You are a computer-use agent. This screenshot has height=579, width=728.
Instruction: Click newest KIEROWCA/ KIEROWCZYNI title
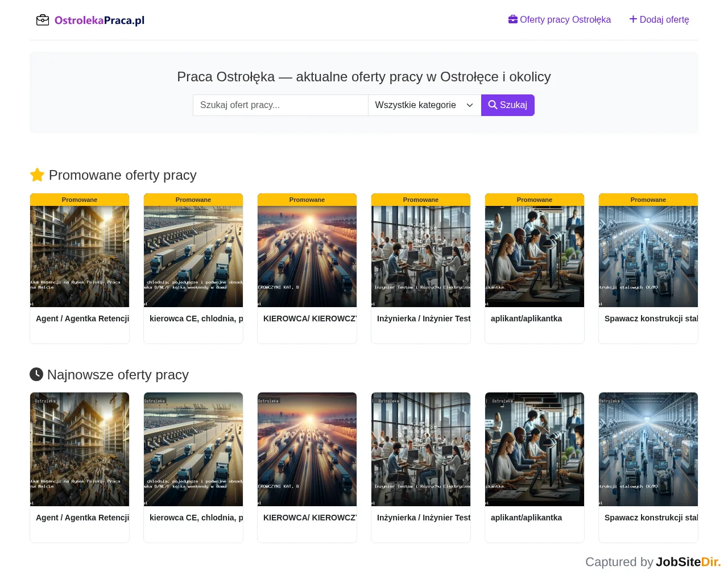pyautogui.click(x=310, y=518)
